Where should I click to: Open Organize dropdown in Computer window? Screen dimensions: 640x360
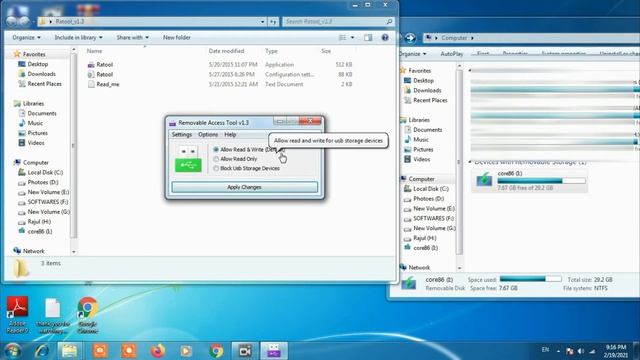(413, 54)
